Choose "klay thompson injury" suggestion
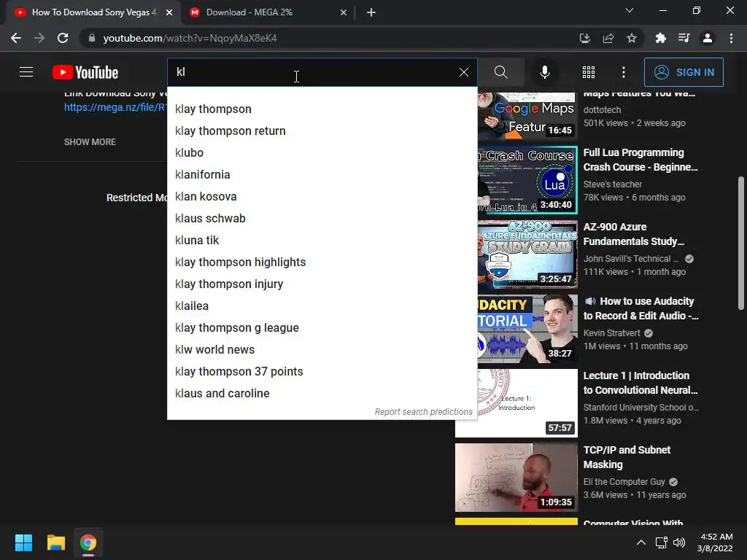The image size is (747, 560). (x=322, y=284)
